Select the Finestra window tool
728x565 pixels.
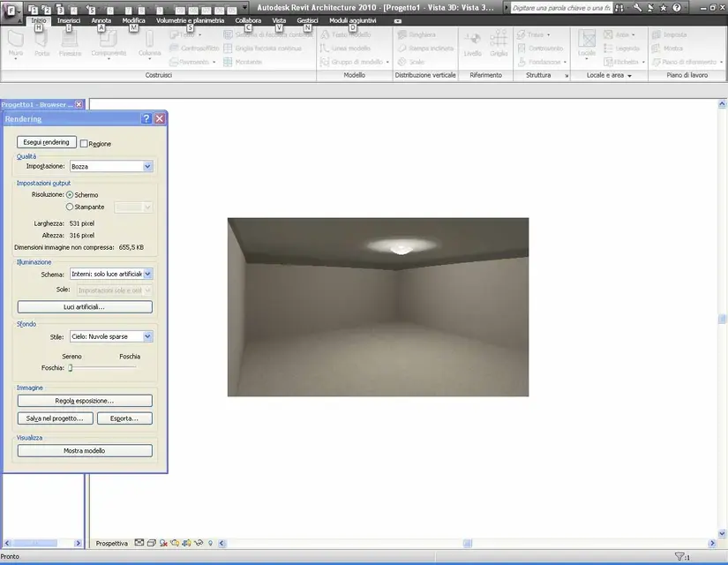(70, 45)
